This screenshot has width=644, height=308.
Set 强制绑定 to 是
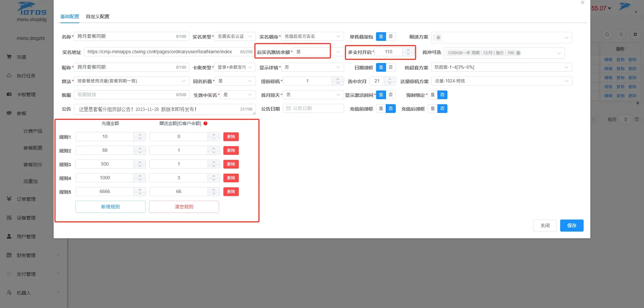433,95
